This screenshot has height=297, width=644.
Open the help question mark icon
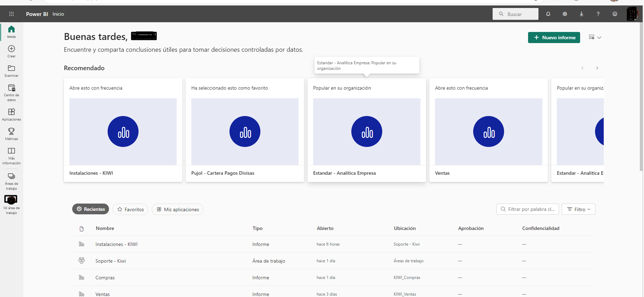tap(598, 14)
